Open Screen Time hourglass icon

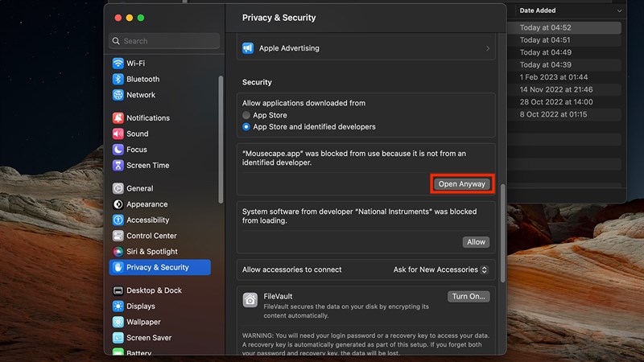click(x=118, y=165)
